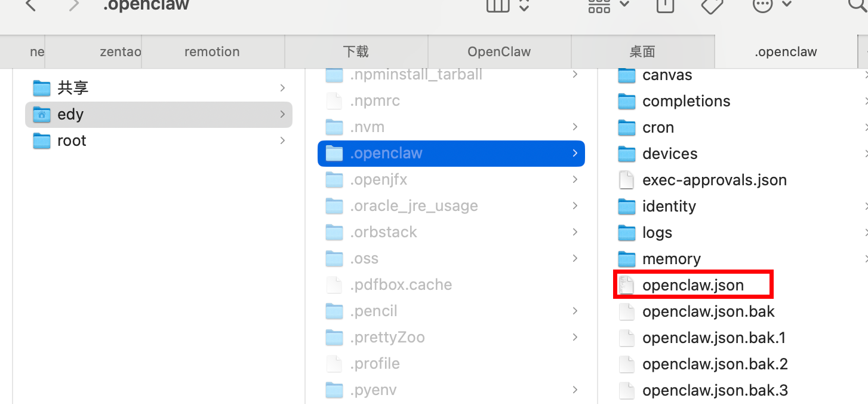The width and height of the screenshot is (868, 404).
Task: Click the .npmrc file icon
Action: (334, 101)
